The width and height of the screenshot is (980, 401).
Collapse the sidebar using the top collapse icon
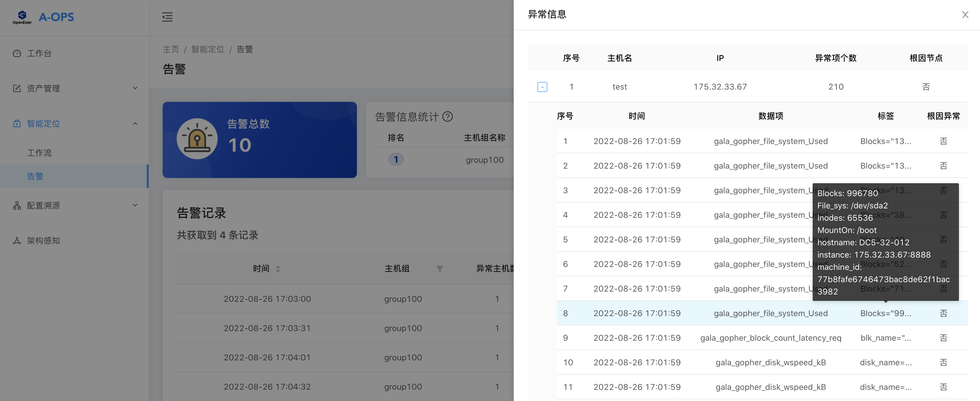click(167, 17)
